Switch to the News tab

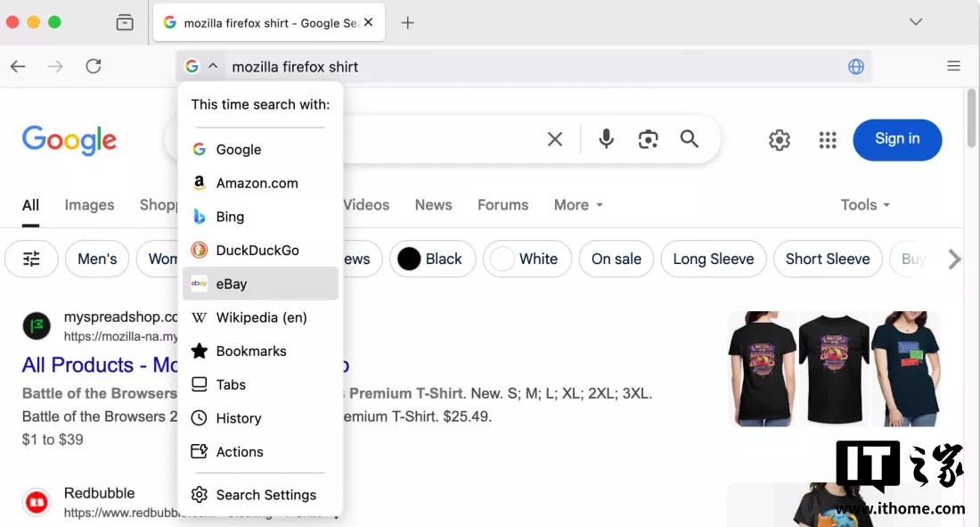pos(433,205)
